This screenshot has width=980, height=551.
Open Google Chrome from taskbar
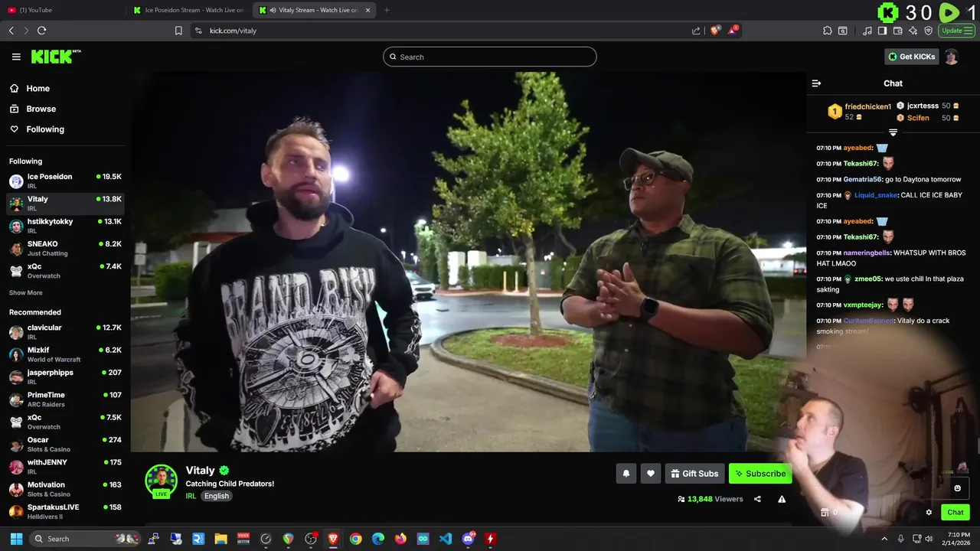pyautogui.click(x=355, y=539)
